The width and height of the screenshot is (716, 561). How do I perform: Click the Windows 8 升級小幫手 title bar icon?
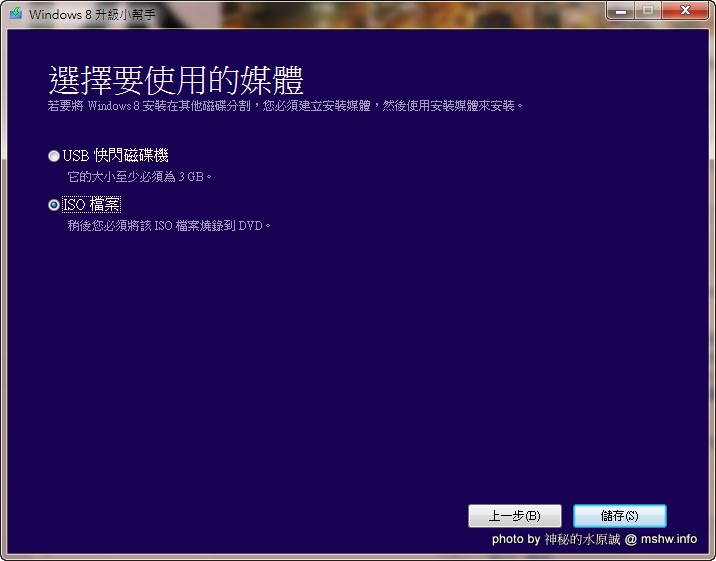coord(16,13)
